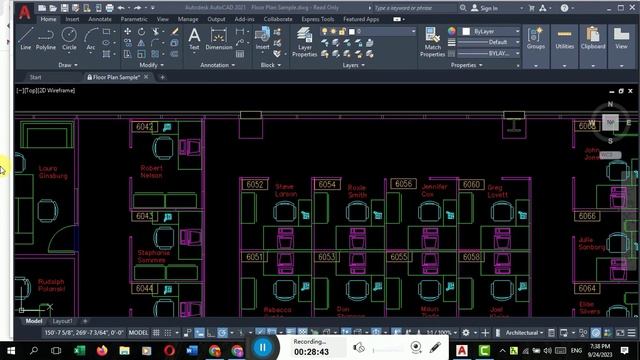This screenshot has width=640, height=360.
Task: Expand the Block panel
Action: tap(271, 65)
